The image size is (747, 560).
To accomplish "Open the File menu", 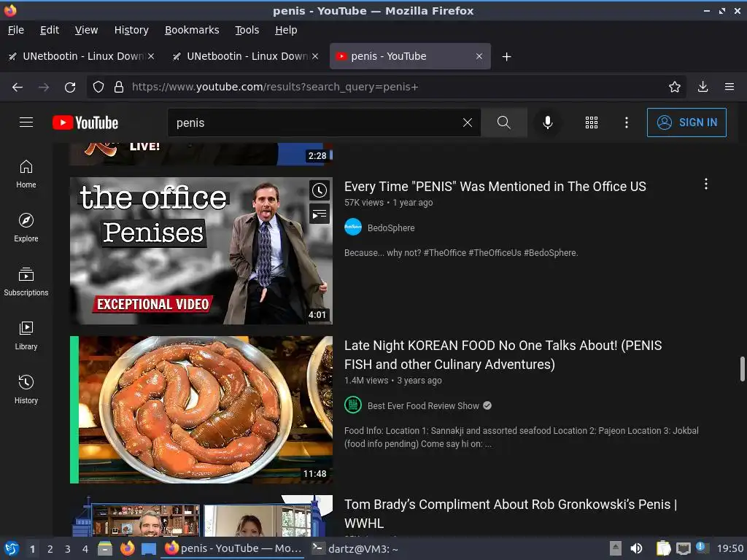I will click(x=16, y=30).
